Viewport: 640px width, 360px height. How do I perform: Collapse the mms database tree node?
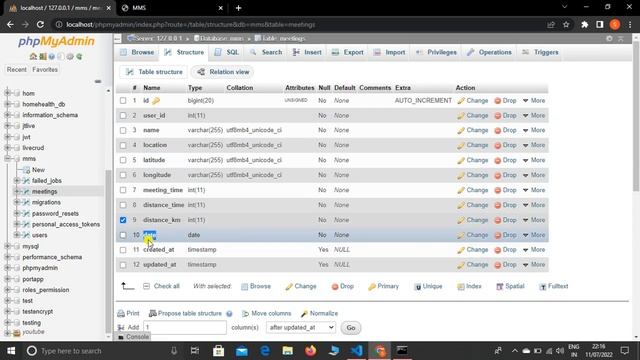[x=7, y=159]
